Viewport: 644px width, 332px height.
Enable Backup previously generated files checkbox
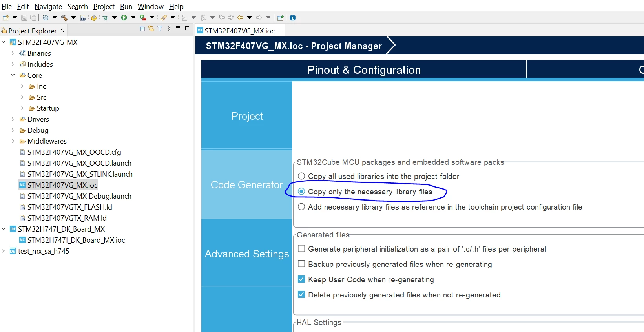click(301, 264)
